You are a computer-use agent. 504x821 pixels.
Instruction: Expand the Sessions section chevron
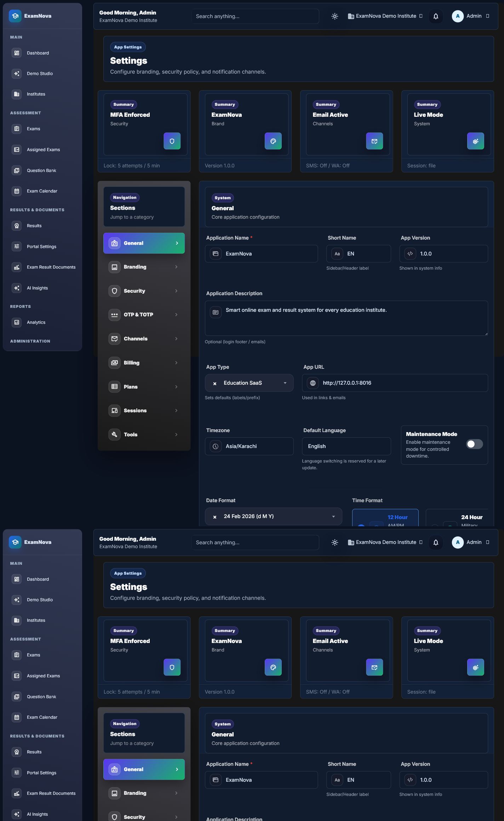(176, 411)
